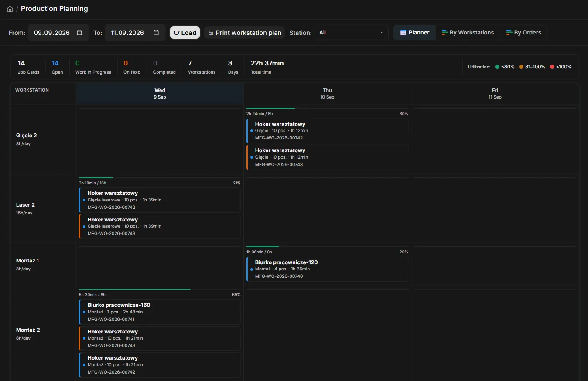
Task: Open Gięcie card for MFG-WO-2026-00742
Action: click(327, 131)
